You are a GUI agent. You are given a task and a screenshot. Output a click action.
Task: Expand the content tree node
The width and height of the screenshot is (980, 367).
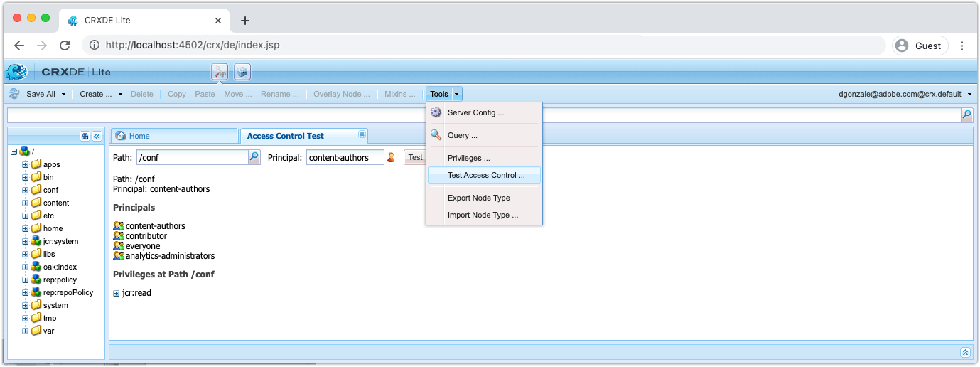(x=26, y=203)
